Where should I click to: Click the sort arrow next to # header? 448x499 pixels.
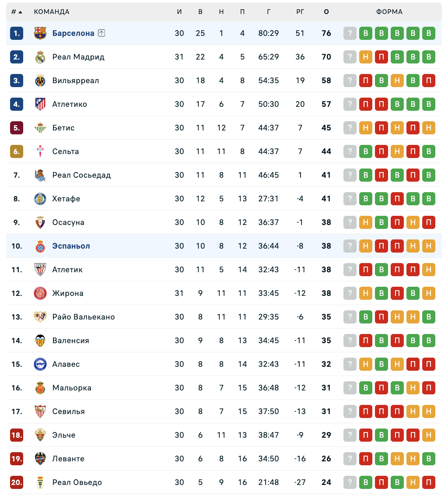[x=20, y=12]
